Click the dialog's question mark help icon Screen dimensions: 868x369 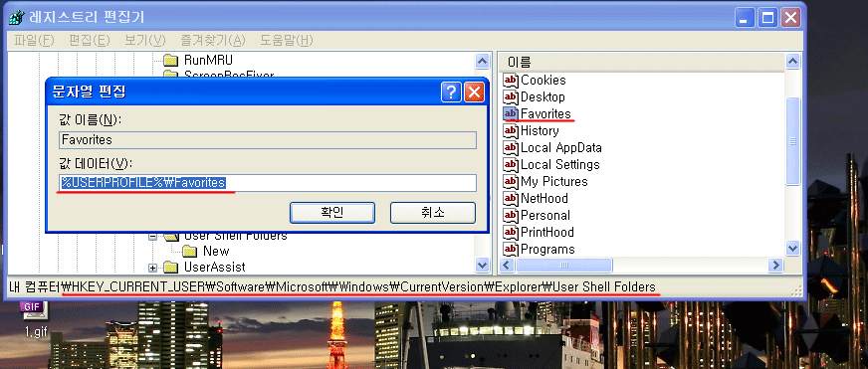pos(451,92)
